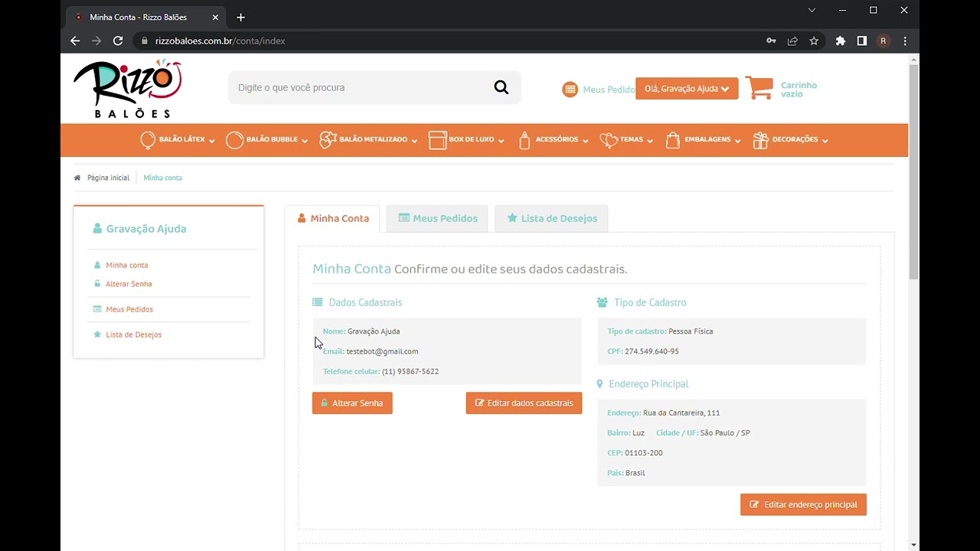Open the Chrome three-dot menu
The width and height of the screenshot is (980, 551).
click(x=905, y=41)
